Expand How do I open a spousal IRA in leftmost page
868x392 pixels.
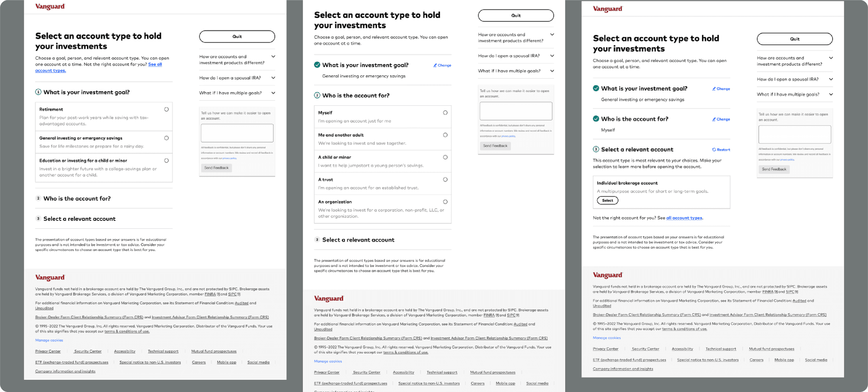(x=273, y=78)
